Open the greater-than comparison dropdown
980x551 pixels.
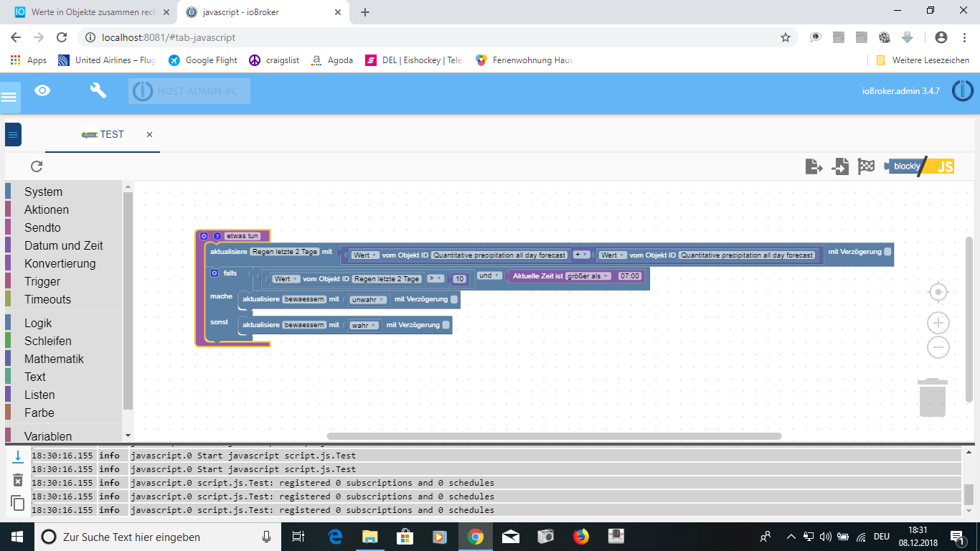[435, 279]
